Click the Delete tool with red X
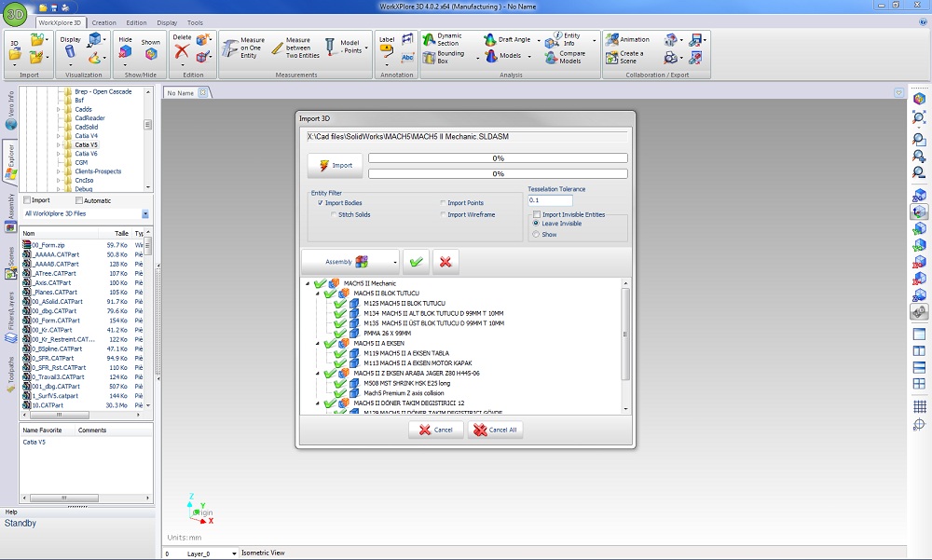 coord(182,48)
